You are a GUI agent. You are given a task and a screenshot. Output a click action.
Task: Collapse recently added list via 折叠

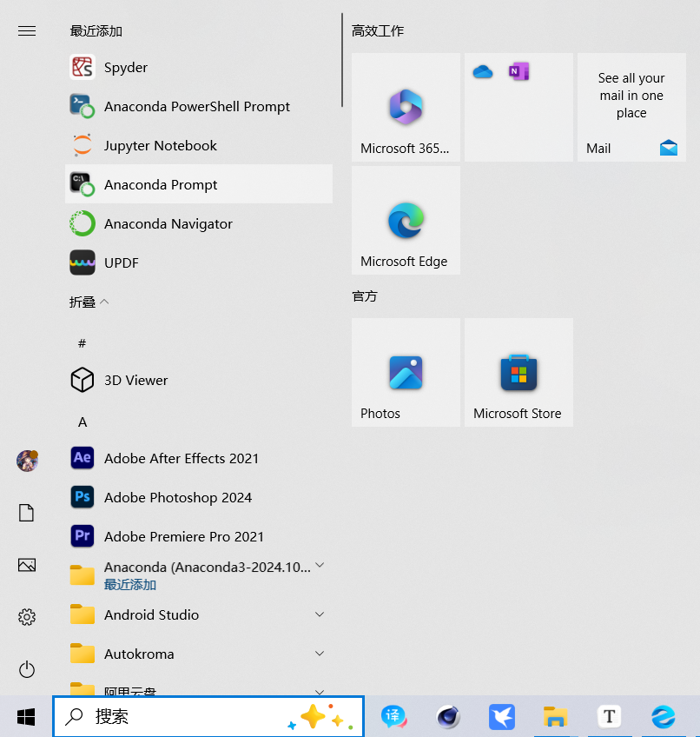89,302
